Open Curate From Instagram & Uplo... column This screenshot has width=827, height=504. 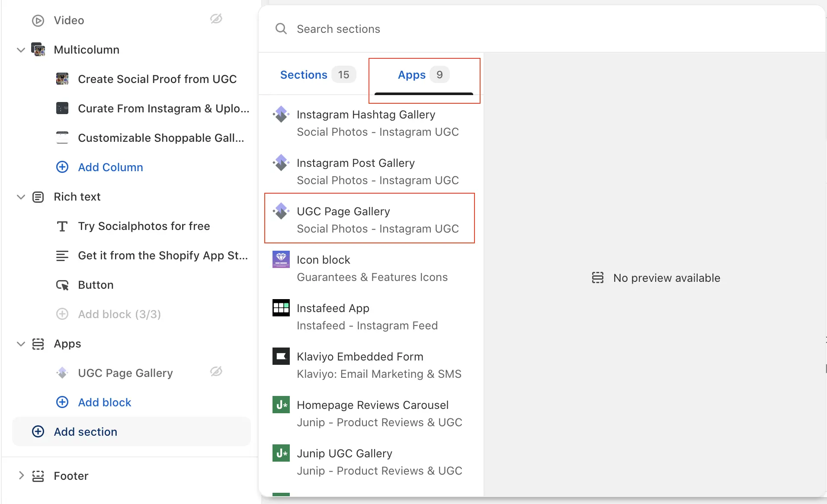(x=163, y=108)
